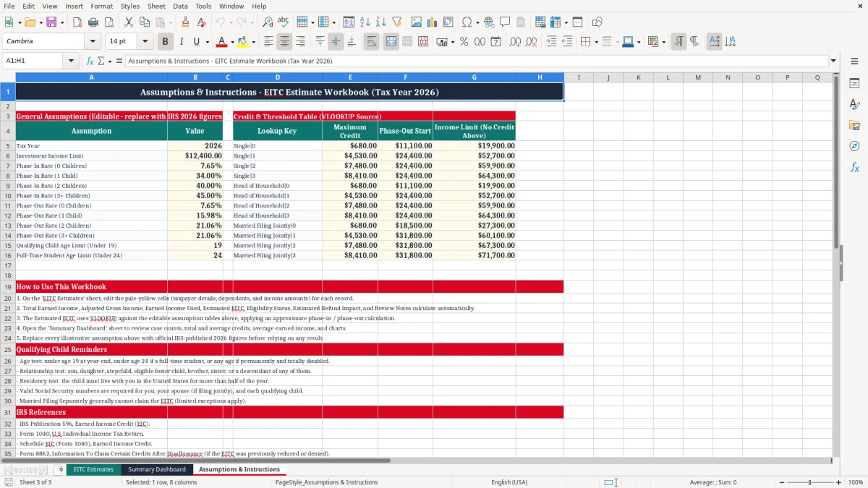Open the Function Wizard fx icon
The width and height of the screenshot is (868, 488).
(x=90, y=61)
